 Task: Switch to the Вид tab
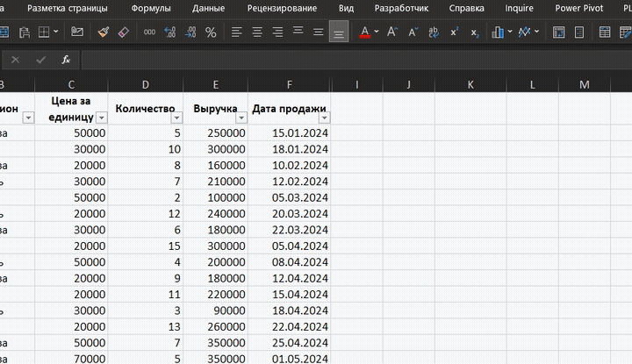[x=346, y=8]
